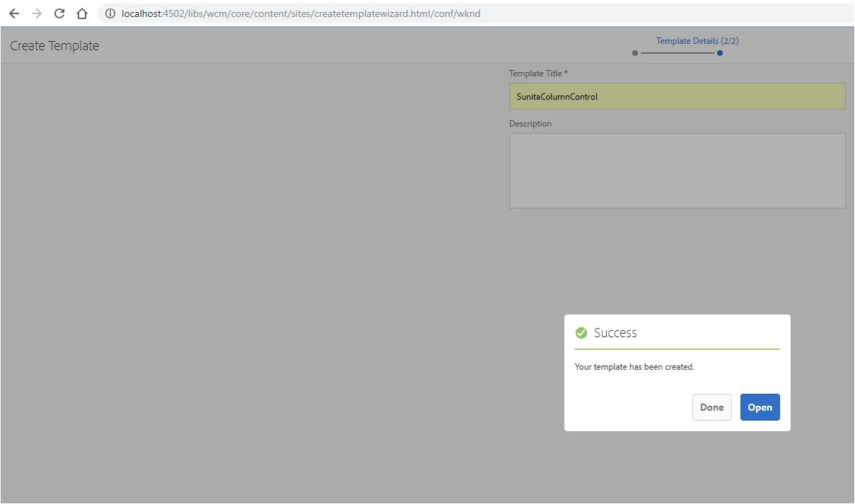Click the green Success checkmark icon
Screen dimensions: 855x504
coord(581,333)
